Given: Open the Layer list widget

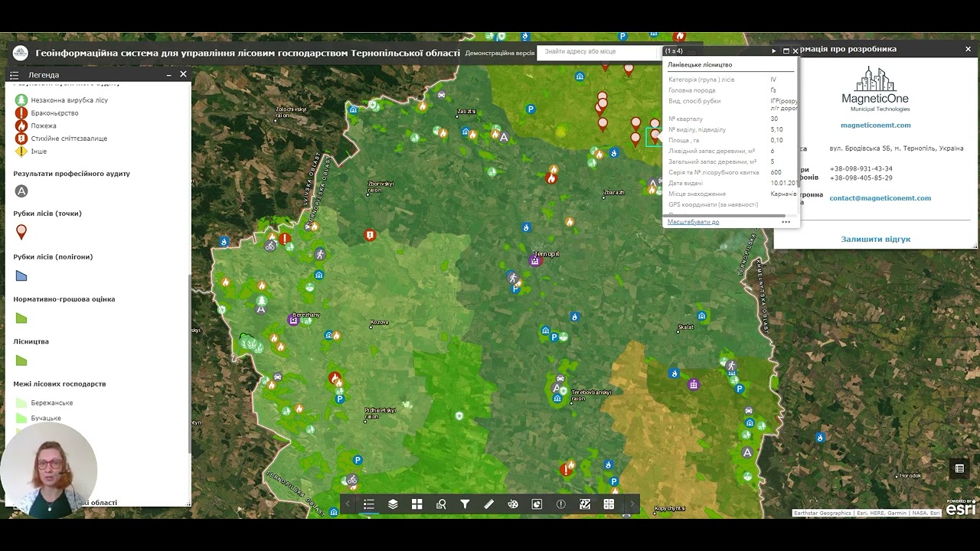Looking at the screenshot, I should 393,504.
